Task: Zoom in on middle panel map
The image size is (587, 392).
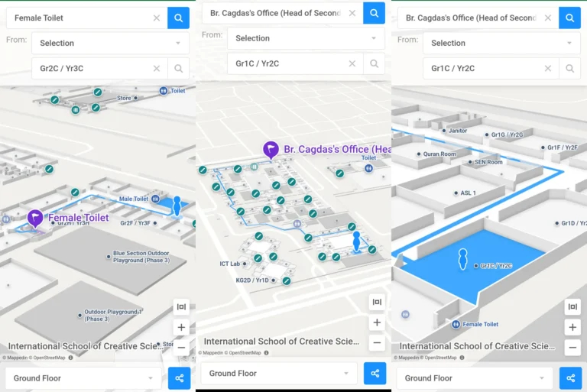Action: point(377,322)
